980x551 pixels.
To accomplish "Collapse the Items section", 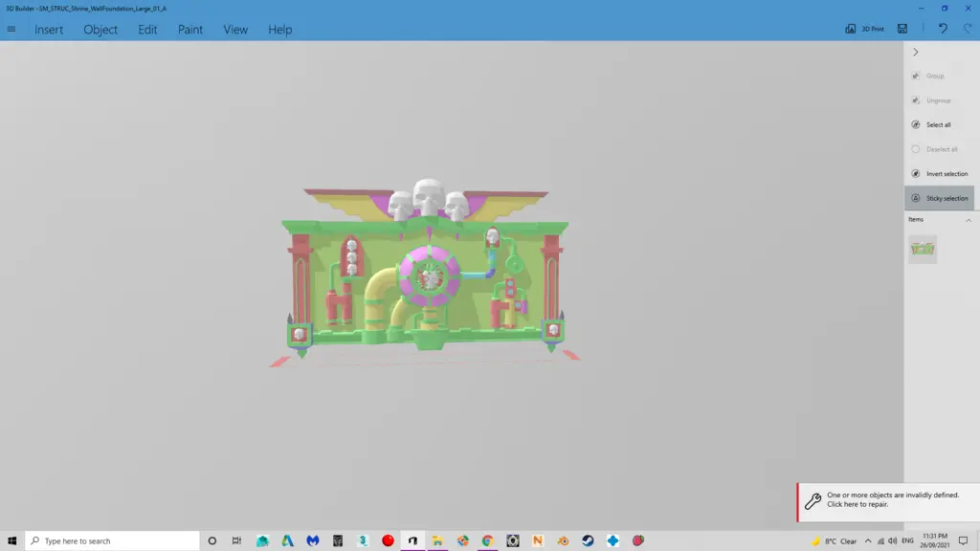I will [968, 220].
